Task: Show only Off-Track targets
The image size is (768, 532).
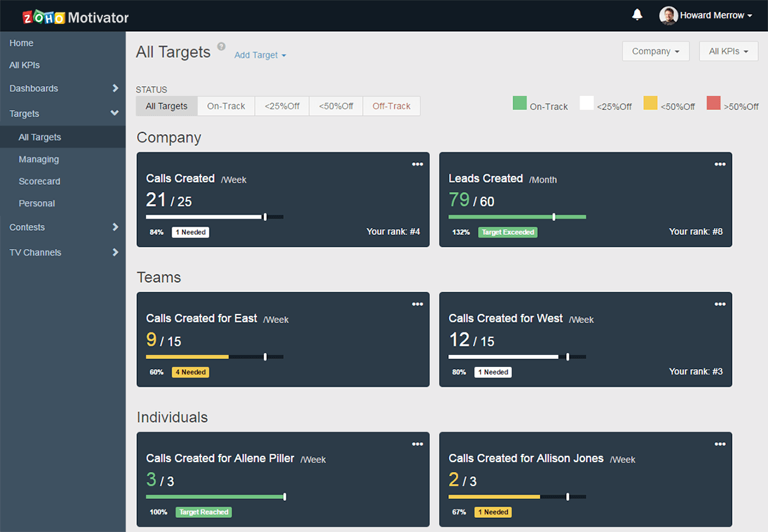Action: pyautogui.click(x=391, y=106)
